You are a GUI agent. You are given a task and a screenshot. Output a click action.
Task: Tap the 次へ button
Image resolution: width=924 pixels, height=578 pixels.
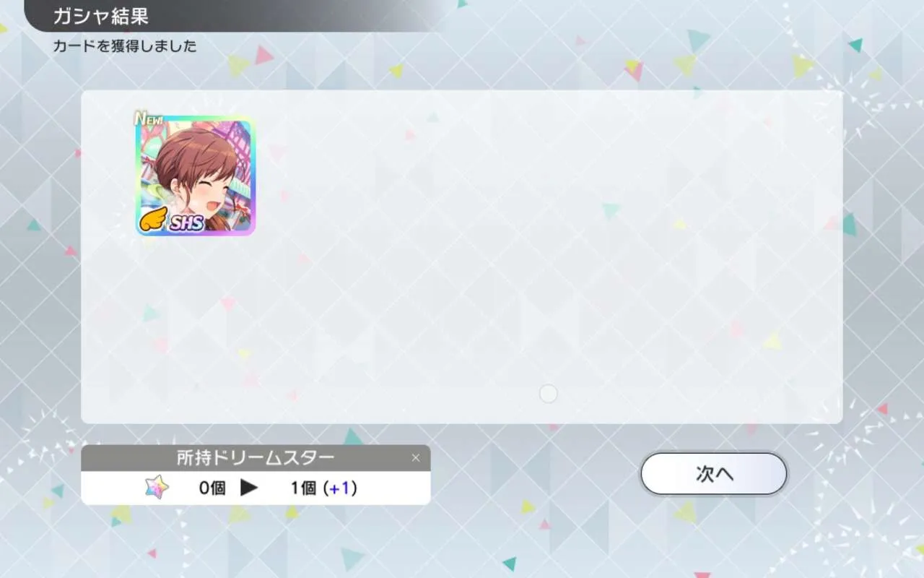[x=714, y=474]
